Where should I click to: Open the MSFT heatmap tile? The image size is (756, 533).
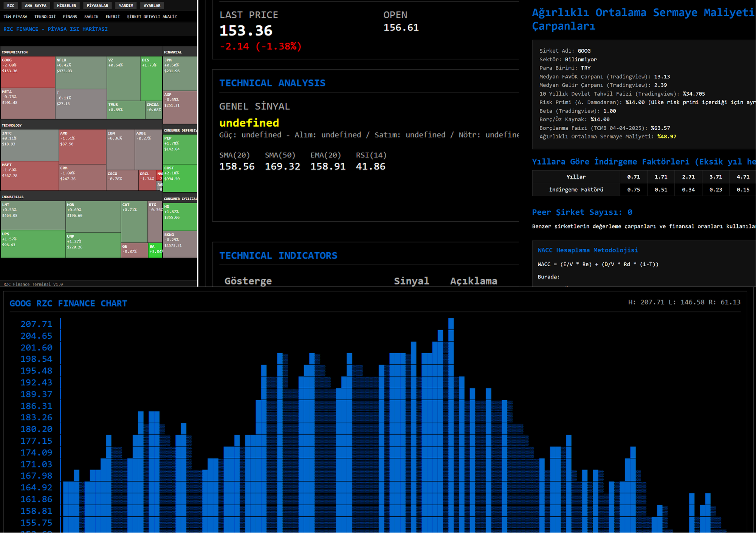pos(29,176)
